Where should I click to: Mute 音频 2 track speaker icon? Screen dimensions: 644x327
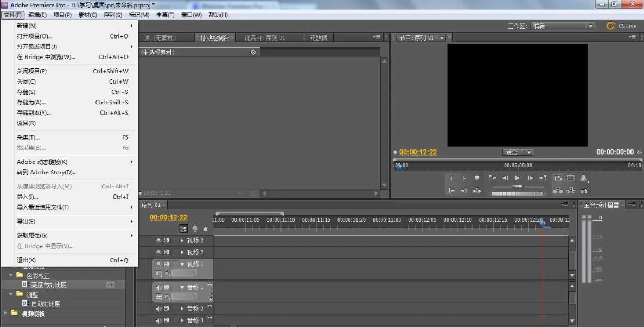coord(159,309)
